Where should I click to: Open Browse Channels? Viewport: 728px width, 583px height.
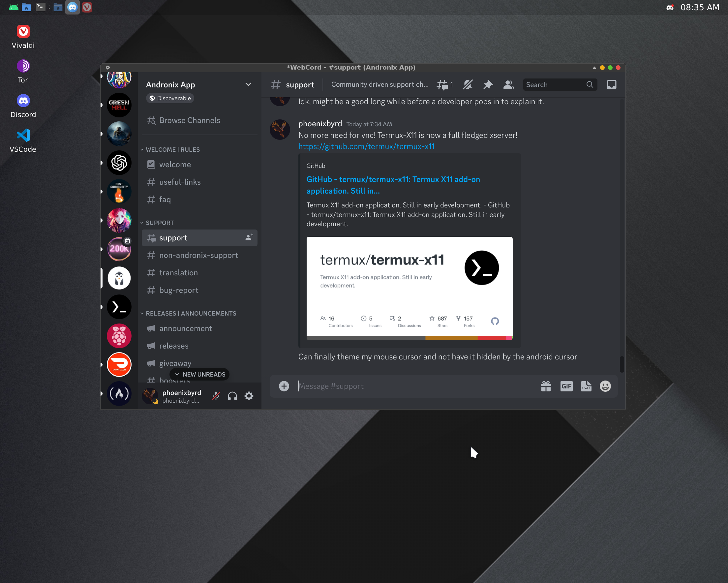click(199, 120)
